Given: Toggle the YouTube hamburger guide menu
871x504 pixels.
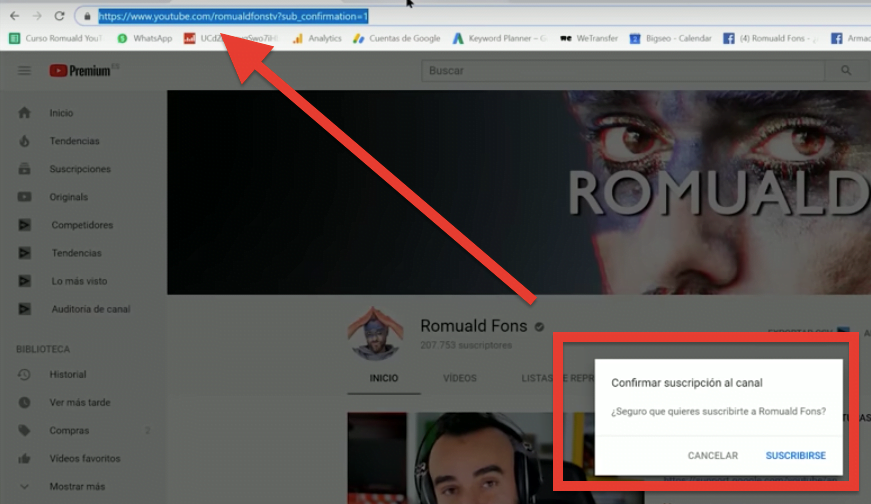Looking at the screenshot, I should tap(24, 71).
